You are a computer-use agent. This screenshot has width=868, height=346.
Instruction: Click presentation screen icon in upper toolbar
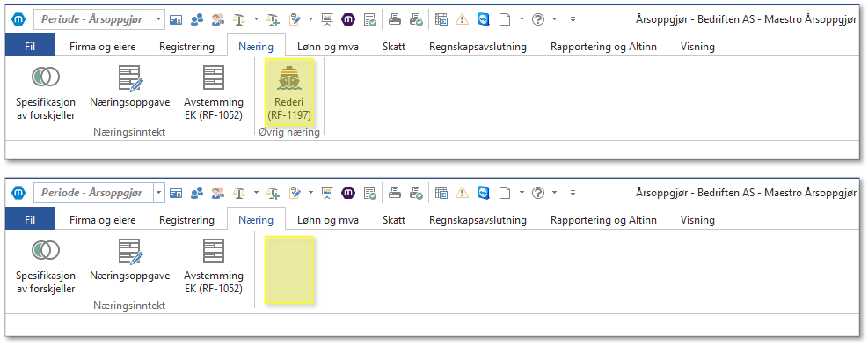click(x=327, y=20)
